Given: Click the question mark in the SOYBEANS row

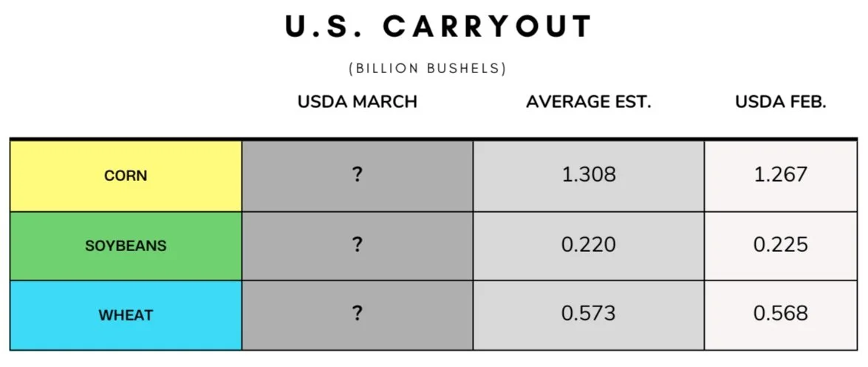Looking at the screenshot, I should coord(357,244).
